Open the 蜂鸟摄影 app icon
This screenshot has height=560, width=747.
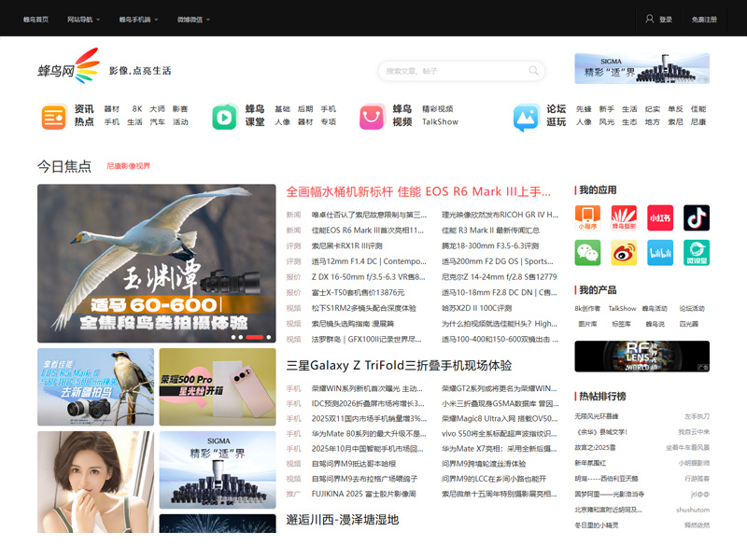(x=625, y=217)
